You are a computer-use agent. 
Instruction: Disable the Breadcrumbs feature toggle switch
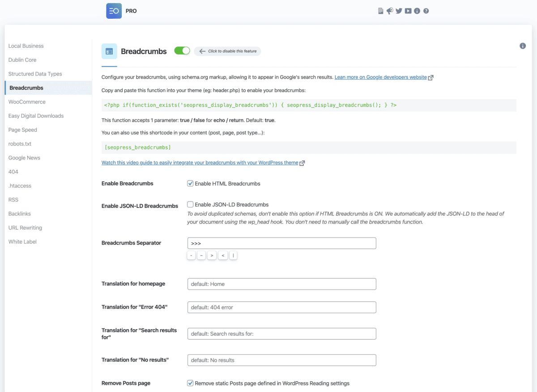point(182,51)
